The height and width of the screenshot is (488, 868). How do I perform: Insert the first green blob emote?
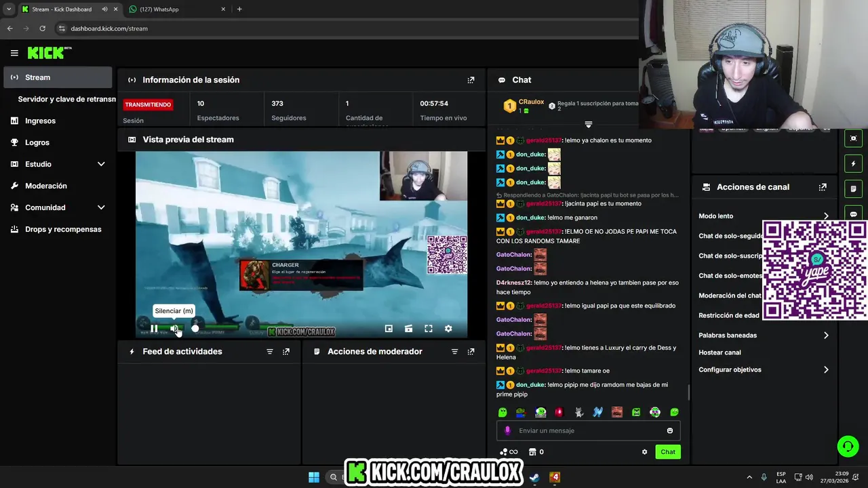502,412
